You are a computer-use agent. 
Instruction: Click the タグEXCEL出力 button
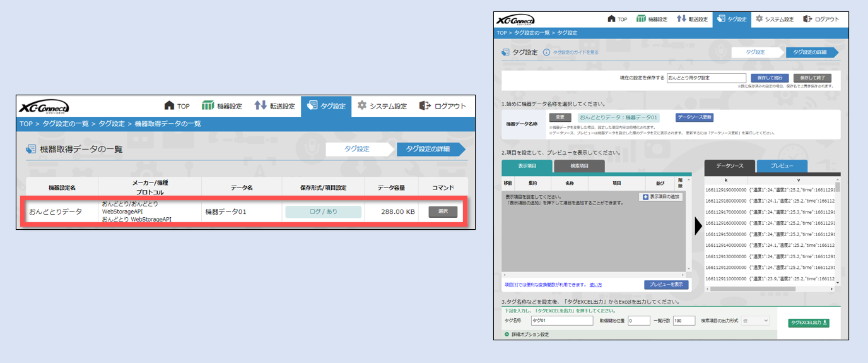click(x=809, y=323)
